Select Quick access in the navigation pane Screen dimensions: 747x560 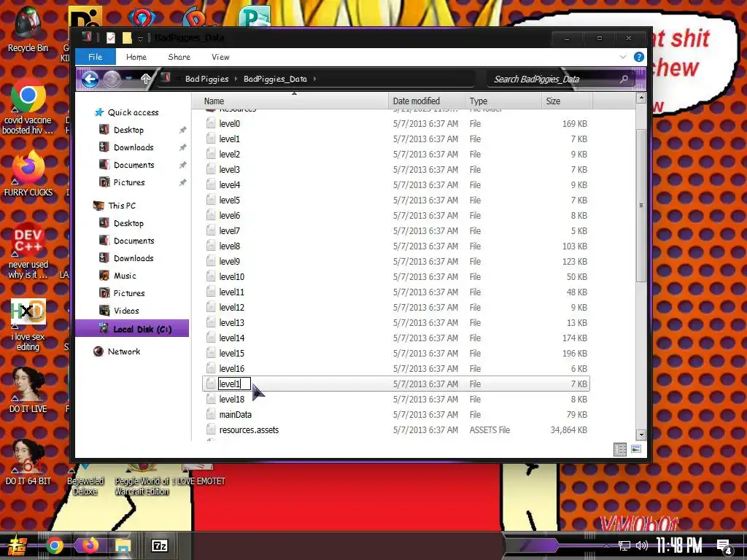point(133,112)
